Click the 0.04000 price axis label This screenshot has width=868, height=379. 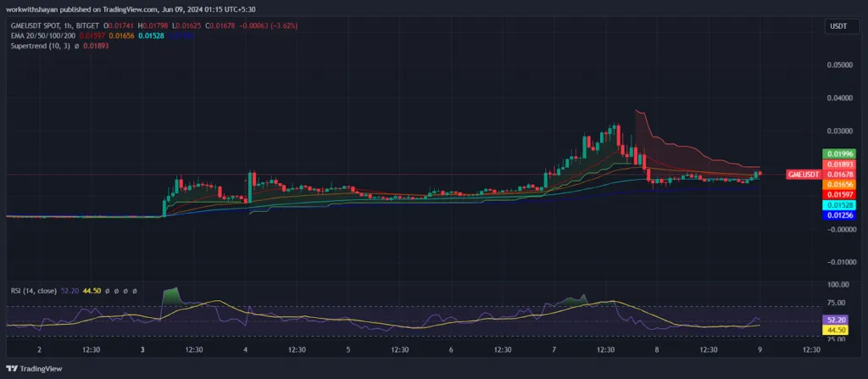coord(840,98)
